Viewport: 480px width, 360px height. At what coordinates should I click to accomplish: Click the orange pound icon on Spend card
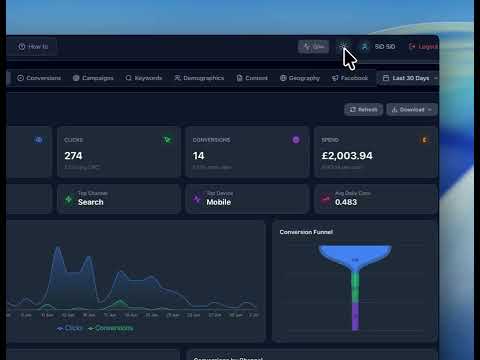pyautogui.click(x=424, y=140)
